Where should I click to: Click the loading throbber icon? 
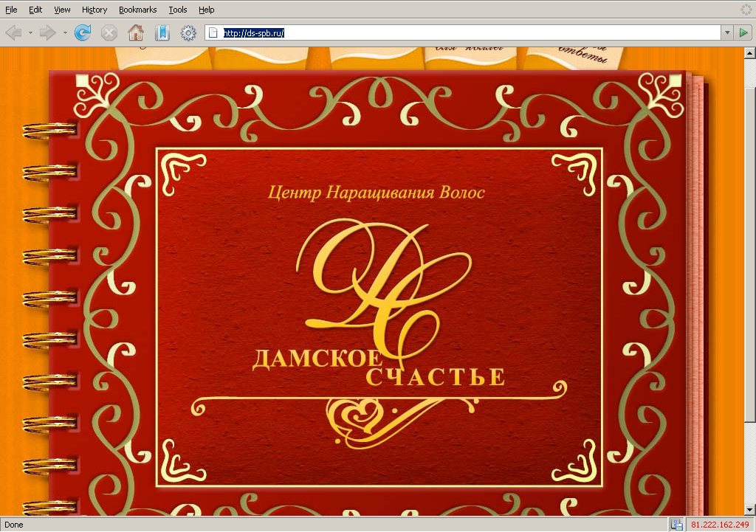tap(746, 9)
